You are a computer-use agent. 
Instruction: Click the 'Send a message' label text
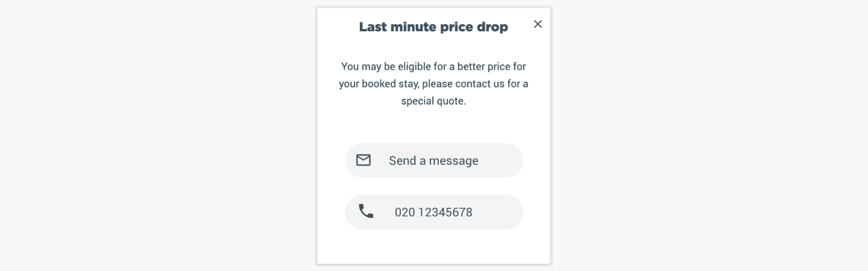click(433, 161)
